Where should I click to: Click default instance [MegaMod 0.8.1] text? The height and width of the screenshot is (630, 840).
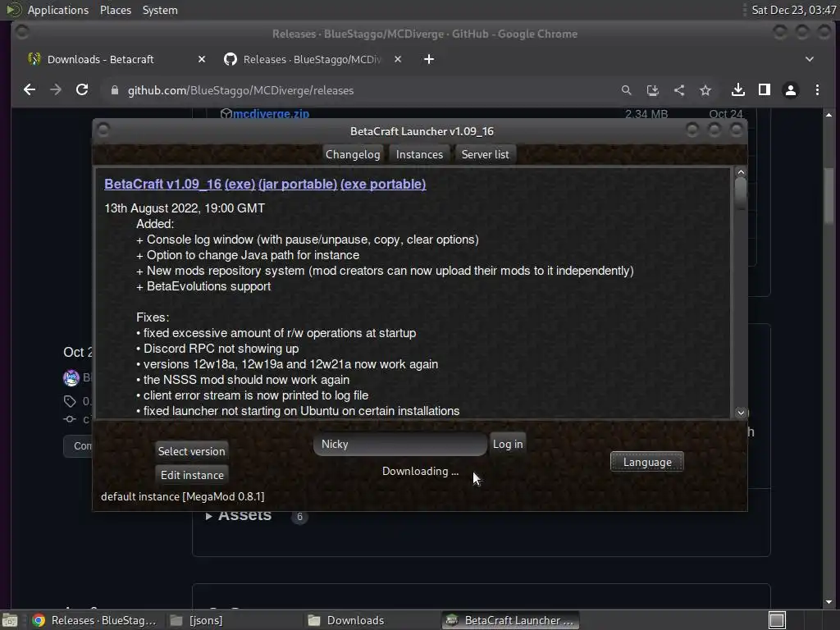[183, 496]
